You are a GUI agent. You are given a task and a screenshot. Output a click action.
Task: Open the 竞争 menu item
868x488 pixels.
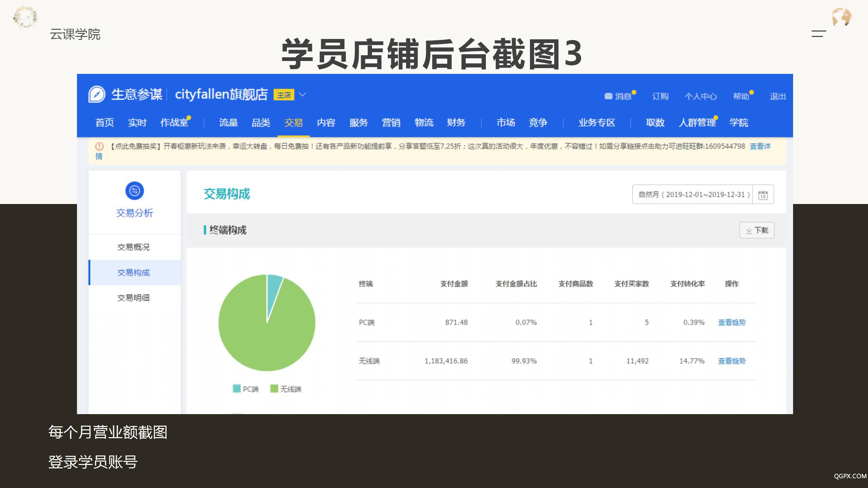(x=538, y=122)
